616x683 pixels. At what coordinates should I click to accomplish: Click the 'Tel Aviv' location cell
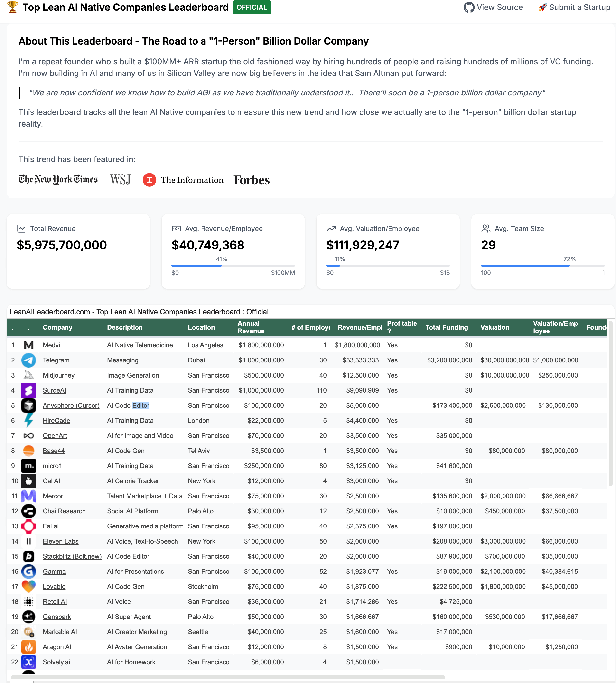199,451
